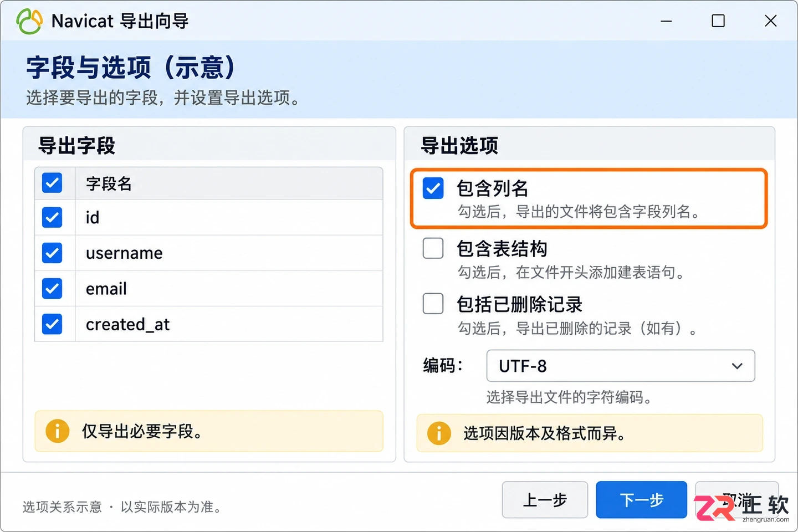Select the id field name text

coord(93,218)
